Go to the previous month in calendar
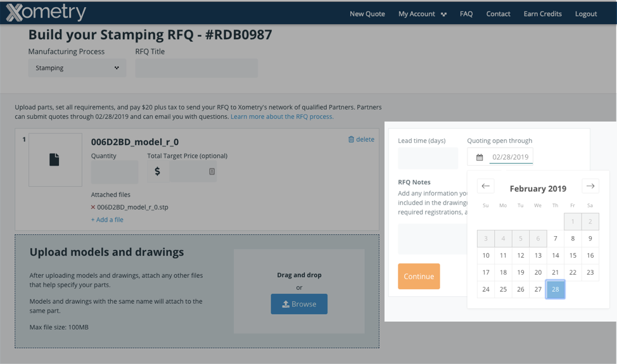This screenshot has height=364, width=617. pyautogui.click(x=486, y=186)
